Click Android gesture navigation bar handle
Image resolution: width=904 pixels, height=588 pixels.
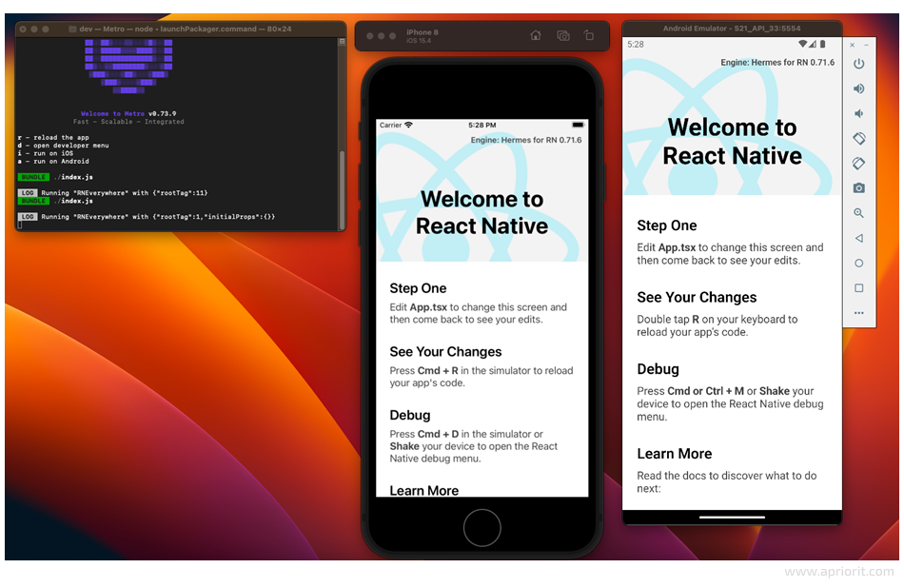click(732, 517)
